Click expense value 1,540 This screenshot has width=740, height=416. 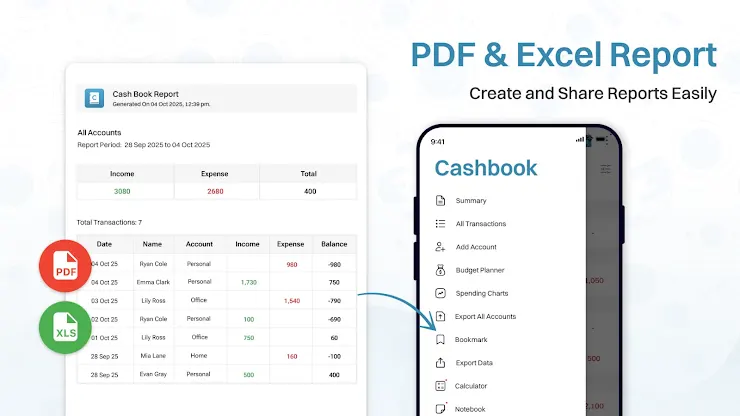point(292,301)
